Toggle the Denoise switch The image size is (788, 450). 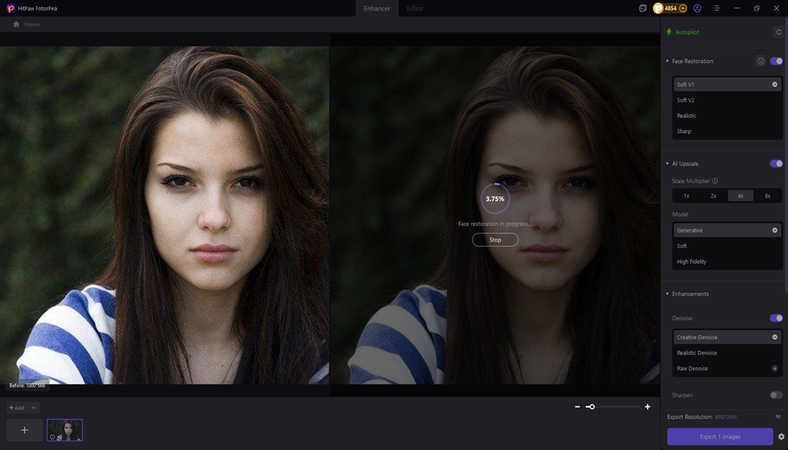(x=776, y=318)
